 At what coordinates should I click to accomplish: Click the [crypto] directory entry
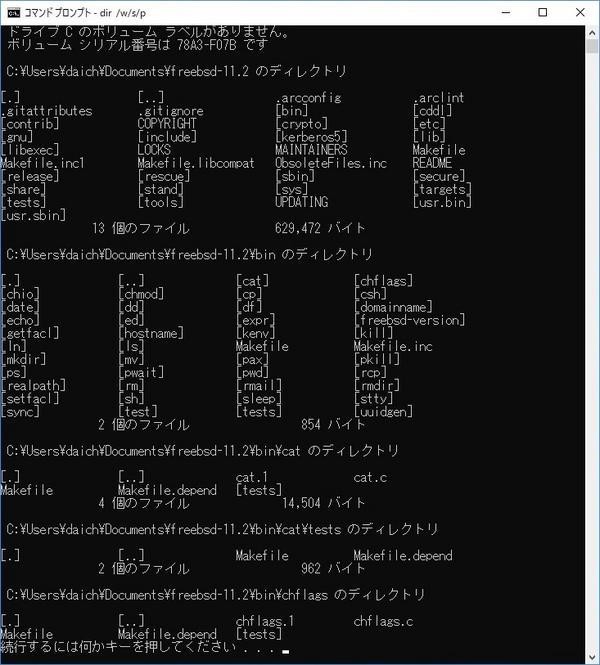click(x=301, y=124)
